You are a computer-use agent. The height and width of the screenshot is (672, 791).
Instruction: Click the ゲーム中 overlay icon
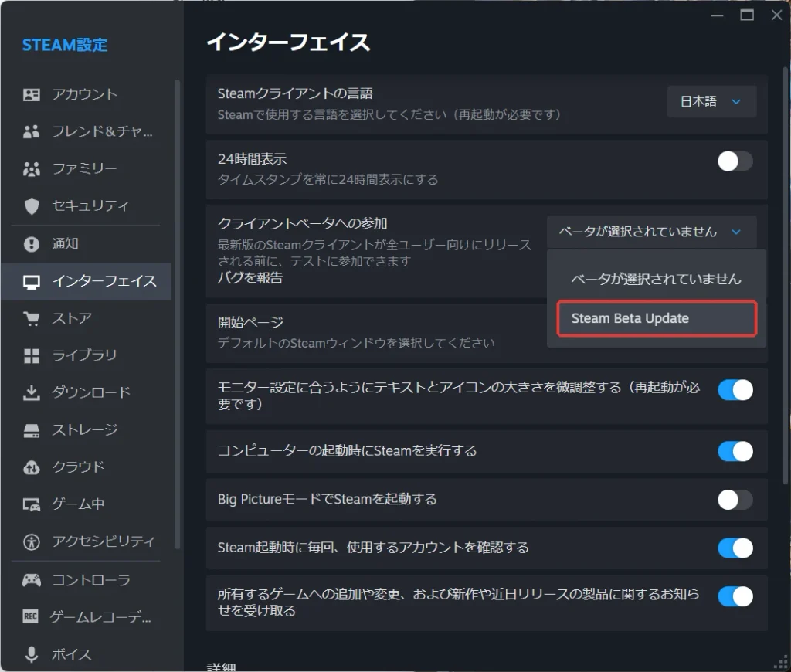(31, 504)
